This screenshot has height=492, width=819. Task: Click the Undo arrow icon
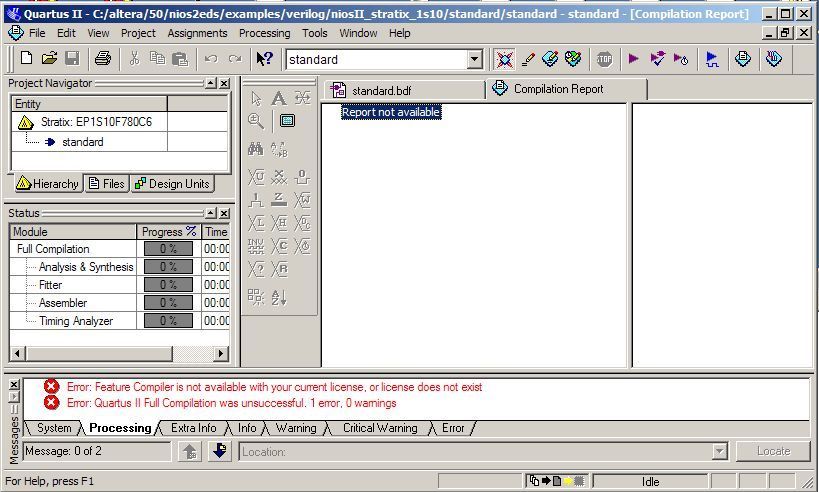(x=211, y=58)
